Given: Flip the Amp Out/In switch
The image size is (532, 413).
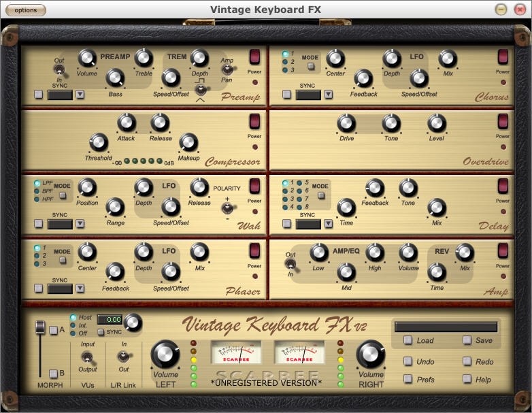Looking at the screenshot, I should click(291, 265).
